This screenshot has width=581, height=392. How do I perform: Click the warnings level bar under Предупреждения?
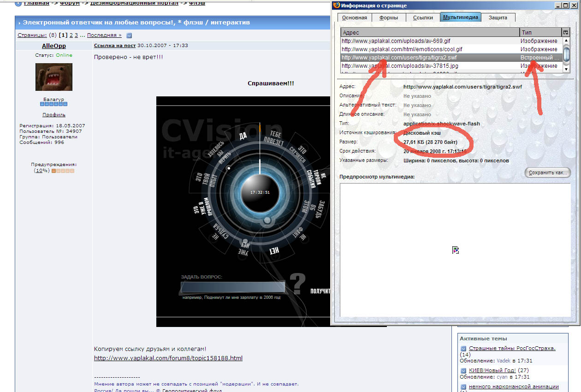pyautogui.click(x=63, y=171)
